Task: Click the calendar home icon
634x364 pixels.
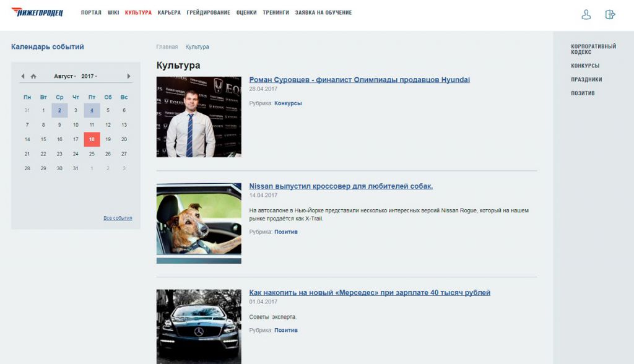Action: click(33, 76)
